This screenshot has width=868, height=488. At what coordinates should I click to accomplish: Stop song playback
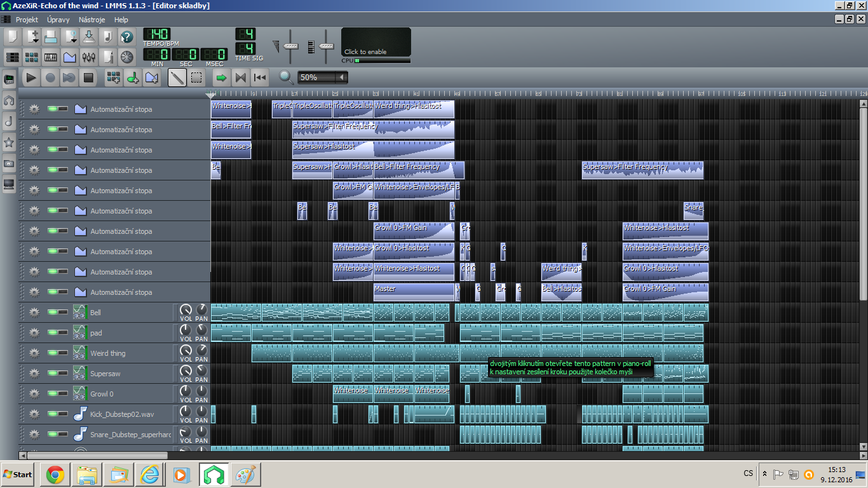(89, 78)
